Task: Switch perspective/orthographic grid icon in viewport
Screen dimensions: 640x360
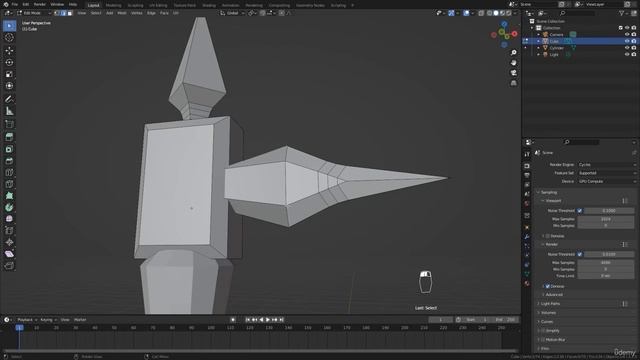Action: pos(513,83)
